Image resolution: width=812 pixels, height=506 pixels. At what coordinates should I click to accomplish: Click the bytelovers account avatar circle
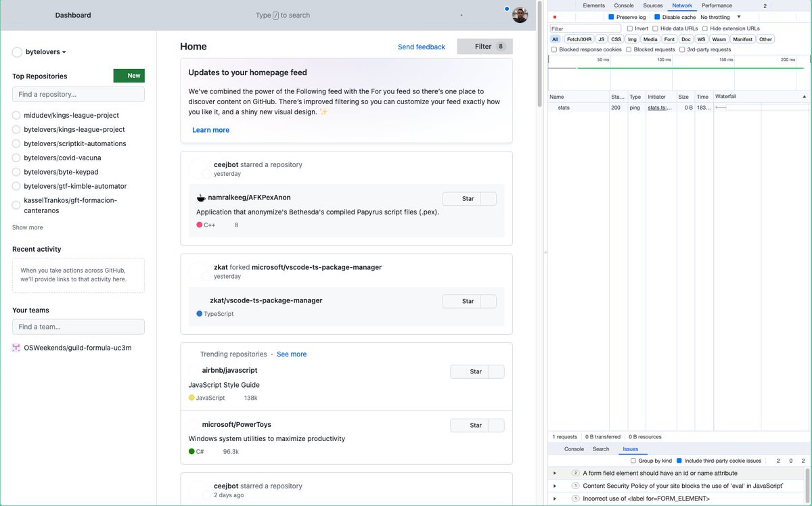[x=17, y=52]
